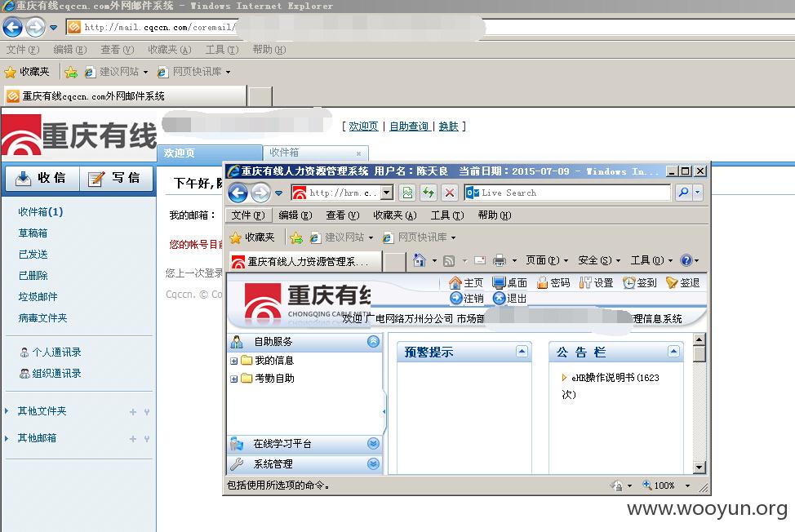Viewport: 795px width, 532px height.
Task: Click printer icon in HR window command bar
Action: (500, 260)
